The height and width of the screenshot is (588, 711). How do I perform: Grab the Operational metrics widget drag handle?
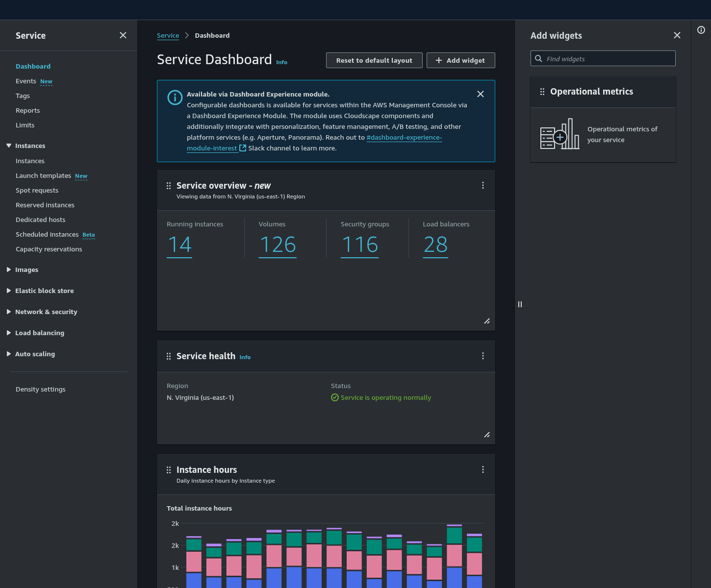pos(542,92)
